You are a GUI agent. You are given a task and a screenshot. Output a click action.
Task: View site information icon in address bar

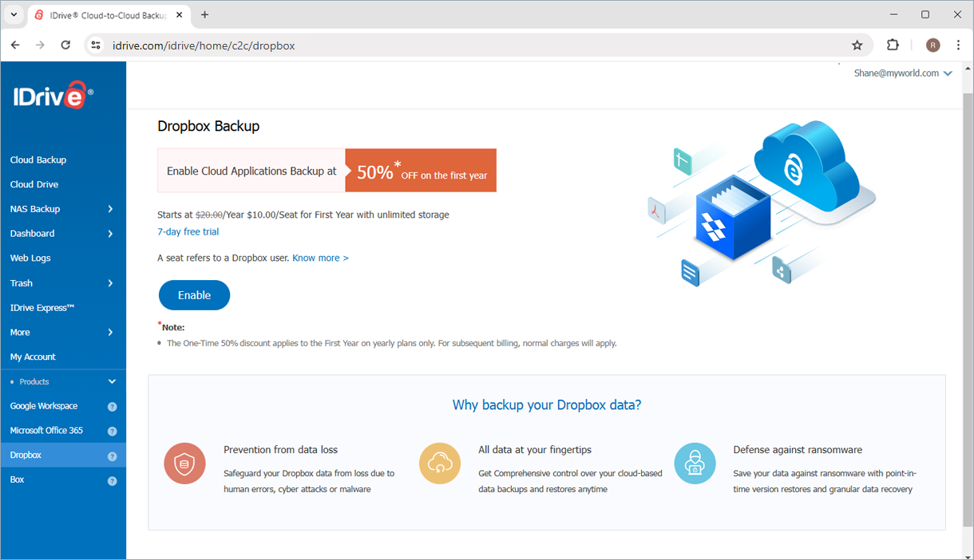point(96,45)
